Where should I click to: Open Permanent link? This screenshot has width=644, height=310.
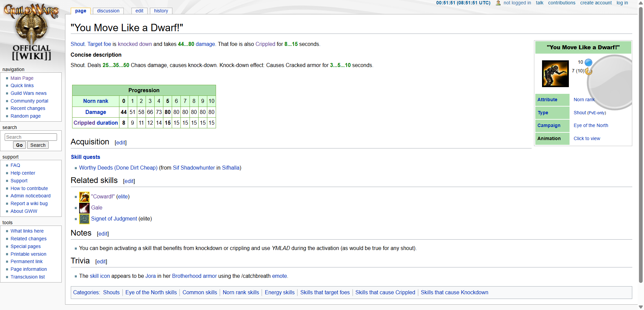click(26, 261)
